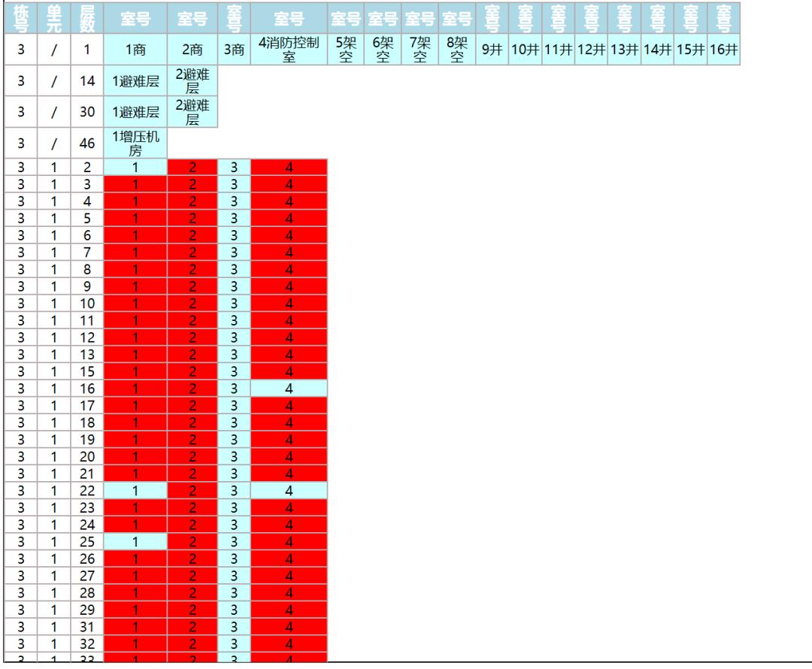This screenshot has width=812, height=669.
Task: Select available room 1 on floor 22
Action: pyautogui.click(x=135, y=490)
